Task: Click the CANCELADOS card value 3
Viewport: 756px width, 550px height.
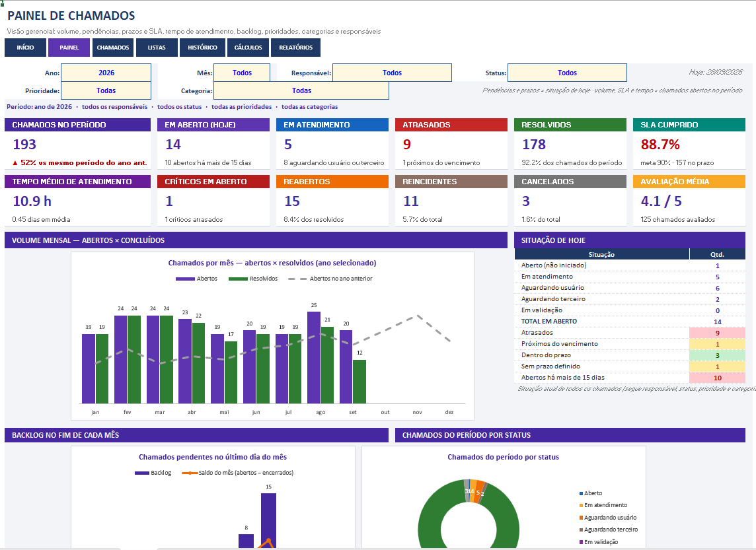Action: tap(525, 201)
